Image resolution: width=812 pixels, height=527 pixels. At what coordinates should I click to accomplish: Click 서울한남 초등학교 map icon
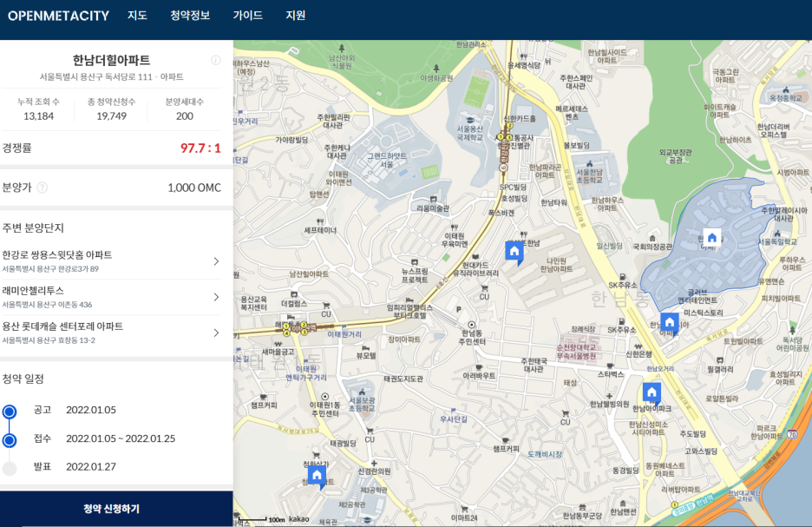(x=589, y=164)
